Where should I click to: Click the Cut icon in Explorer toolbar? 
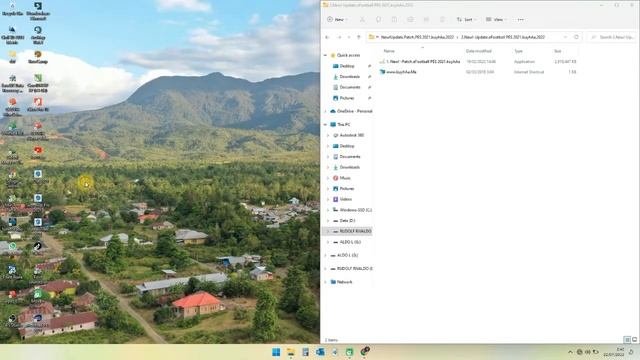(x=362, y=20)
